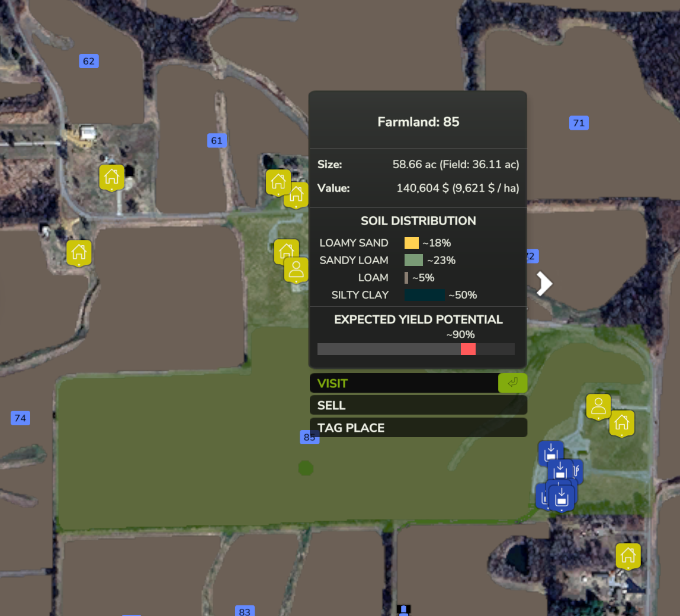
Task: Choose VISIT from the farmland menu
Action: [404, 383]
